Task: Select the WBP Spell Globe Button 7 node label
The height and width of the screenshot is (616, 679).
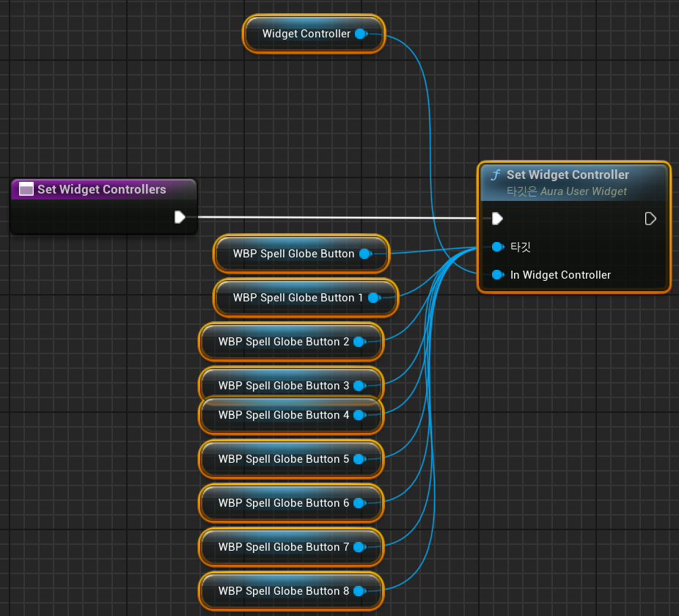Action: [x=284, y=547]
